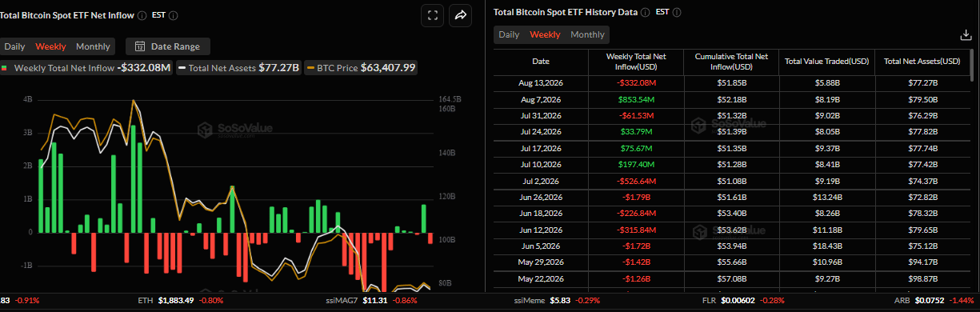Viewport: 980px width, 312px height.
Task: Switch history table to Monthly
Action: pos(587,34)
